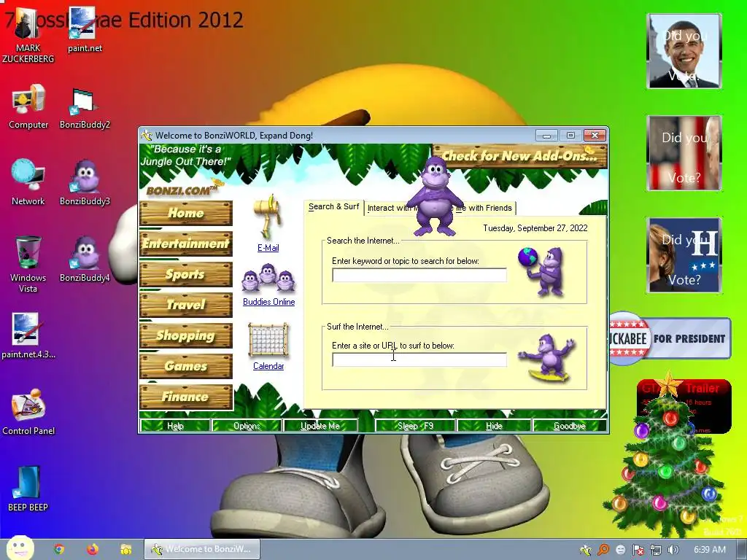Screen dimensions: 747x560
Task: Open the folder icon in the taskbar
Action: click(125, 549)
